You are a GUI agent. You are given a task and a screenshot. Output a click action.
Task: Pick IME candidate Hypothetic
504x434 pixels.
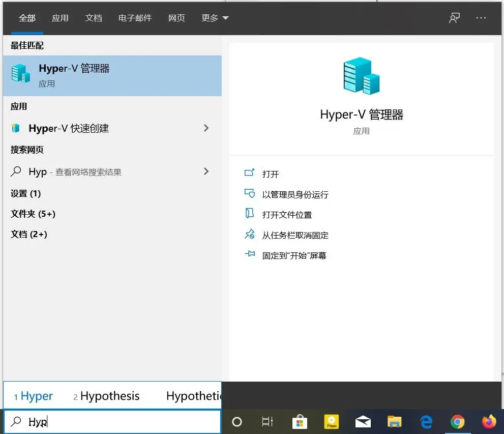click(x=194, y=396)
